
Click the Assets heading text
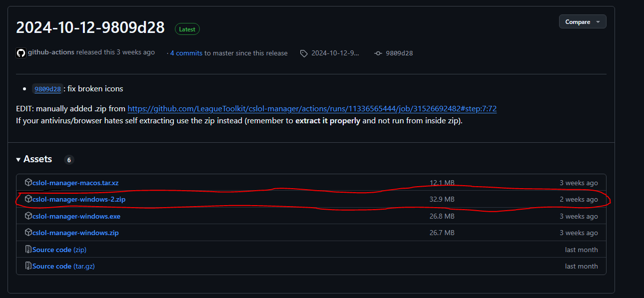tap(37, 159)
